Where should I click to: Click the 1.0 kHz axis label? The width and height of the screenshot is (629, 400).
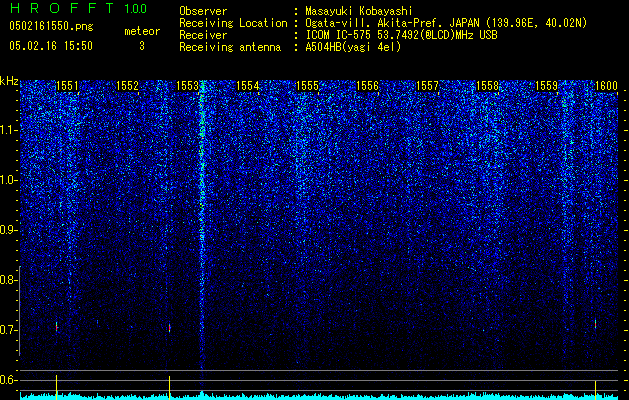[8, 180]
